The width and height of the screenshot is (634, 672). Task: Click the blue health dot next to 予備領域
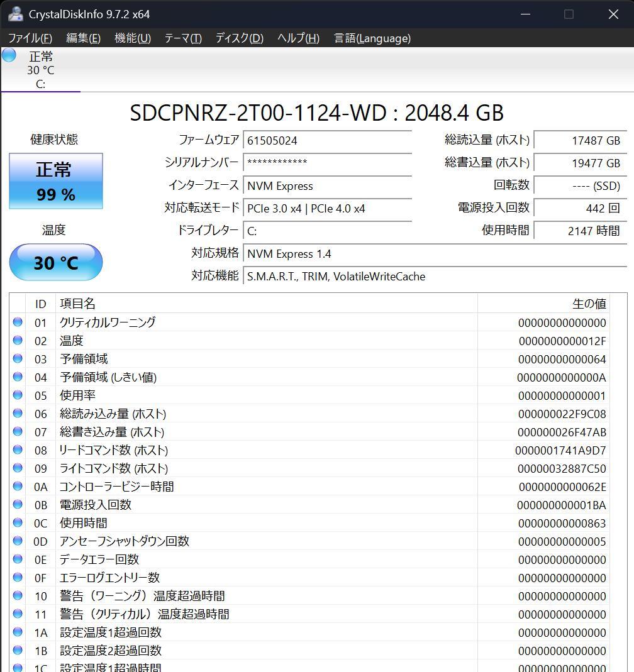18,359
